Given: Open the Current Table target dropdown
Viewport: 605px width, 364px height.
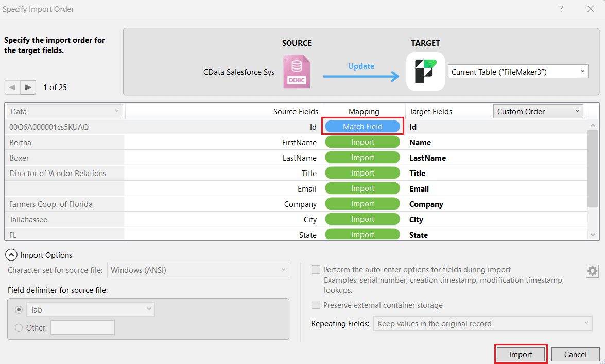Looking at the screenshot, I should click(x=518, y=72).
